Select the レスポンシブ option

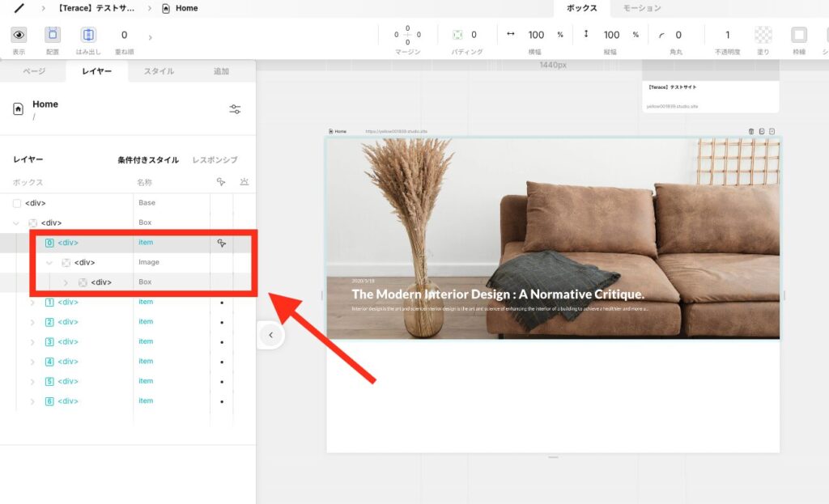pos(215,160)
